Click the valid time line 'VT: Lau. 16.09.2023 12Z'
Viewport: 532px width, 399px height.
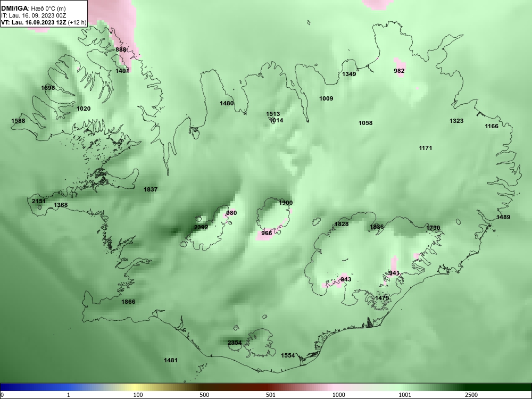34,22
